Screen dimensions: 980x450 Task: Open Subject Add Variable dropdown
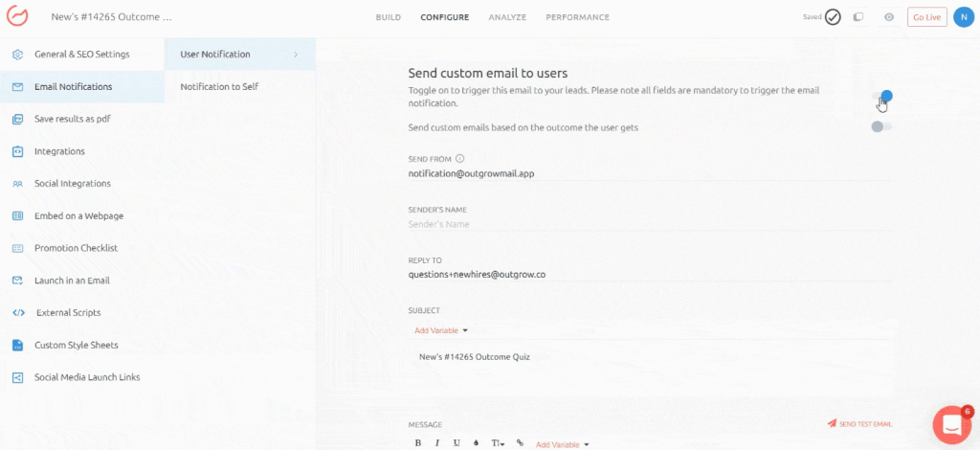(x=440, y=330)
